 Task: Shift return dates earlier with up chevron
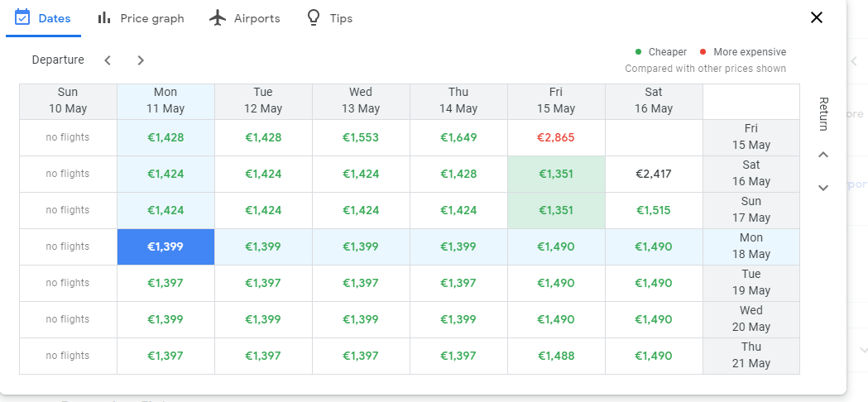click(823, 155)
